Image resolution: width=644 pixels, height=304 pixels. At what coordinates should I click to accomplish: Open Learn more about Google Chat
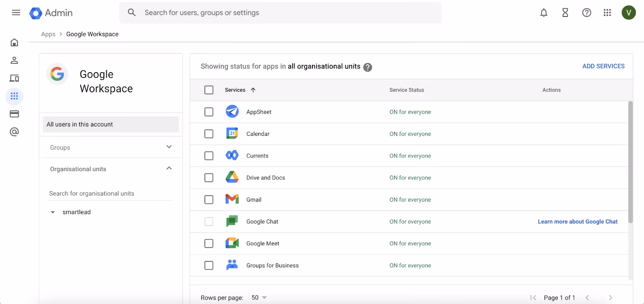click(578, 221)
